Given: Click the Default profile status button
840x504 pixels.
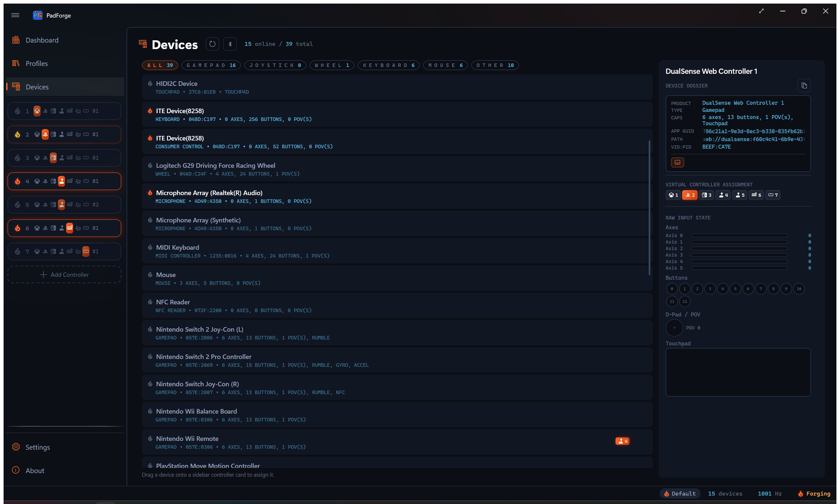Looking at the screenshot, I should click(680, 494).
